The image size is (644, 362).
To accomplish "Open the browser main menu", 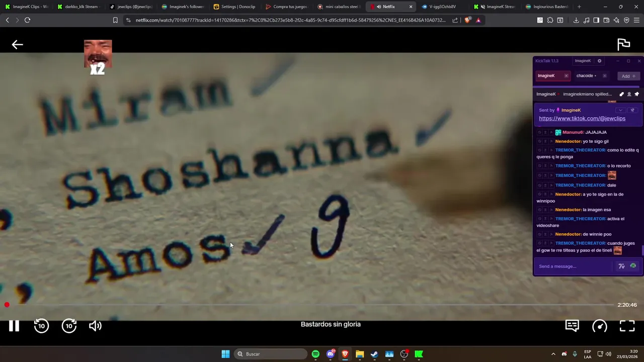I will coord(636,20).
